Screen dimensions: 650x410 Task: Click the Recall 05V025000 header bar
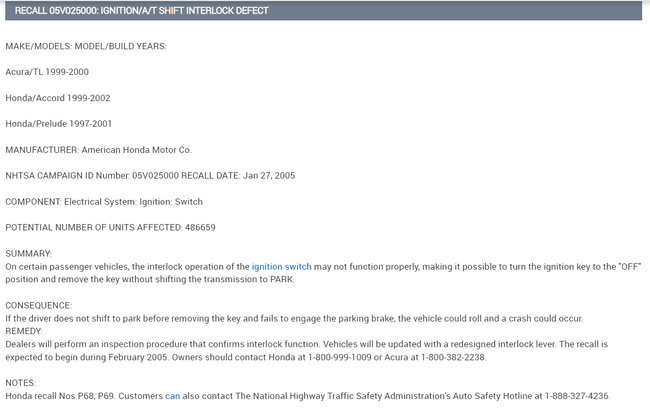pyautogui.click(x=324, y=10)
